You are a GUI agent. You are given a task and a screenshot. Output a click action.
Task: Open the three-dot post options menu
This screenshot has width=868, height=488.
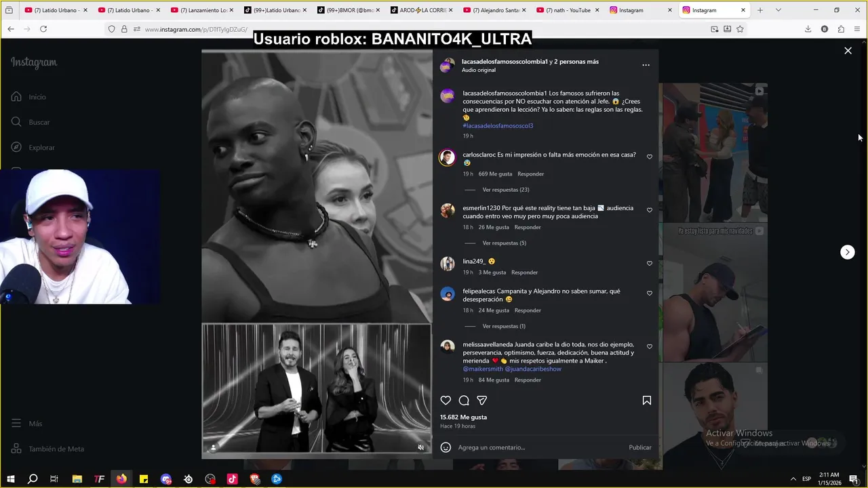[x=646, y=65]
